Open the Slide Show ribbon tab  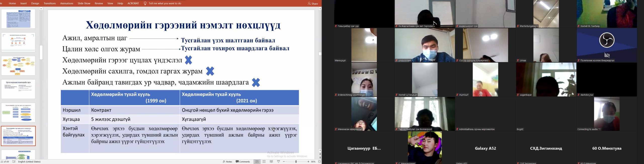pyautogui.click(x=84, y=4)
